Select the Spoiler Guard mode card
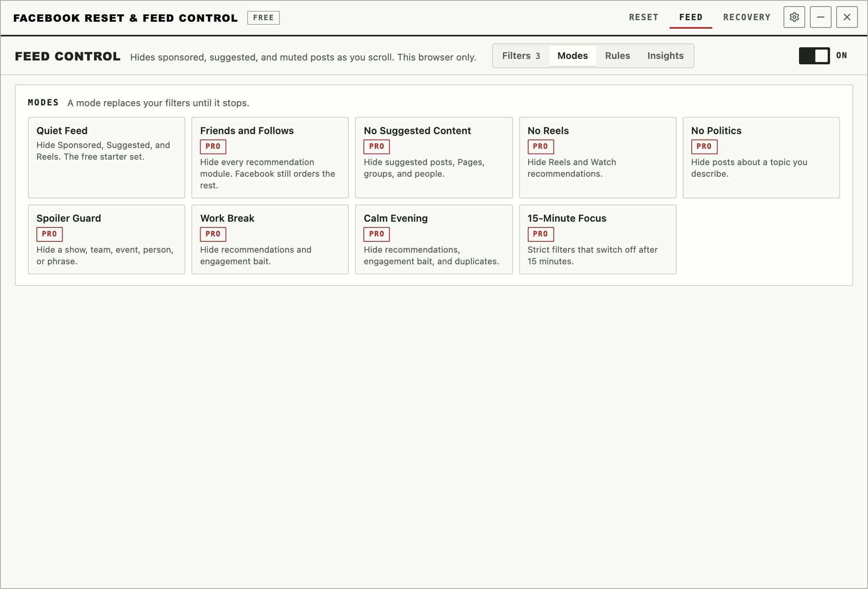 106,239
